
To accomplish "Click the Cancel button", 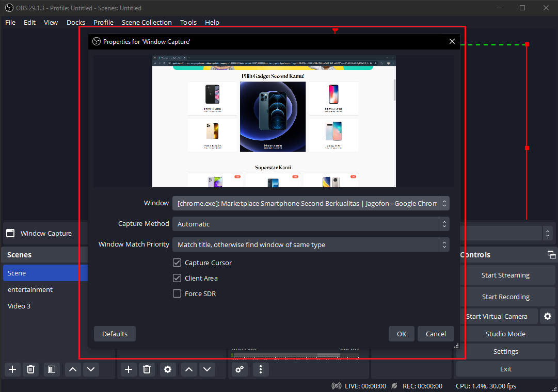I will coord(436,334).
